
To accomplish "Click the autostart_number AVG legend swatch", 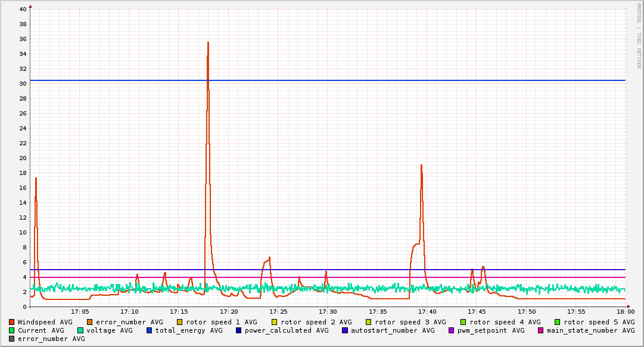I will coord(344,330).
